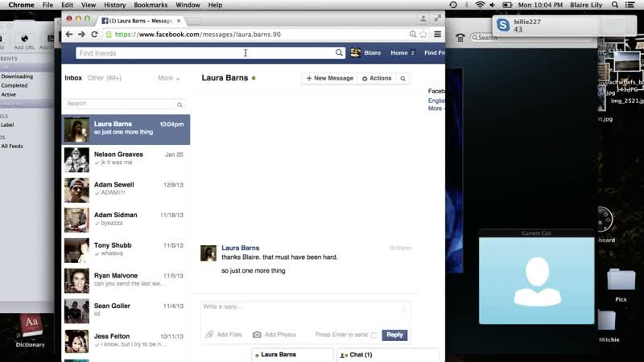Click Blaire's profile picture in Facebook header
644x362 pixels.
point(356,53)
